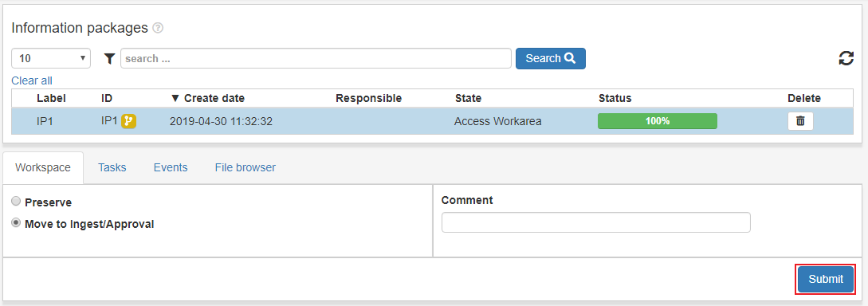Click the Search button with magnifier
The height and width of the screenshot is (306, 868).
[x=551, y=58]
